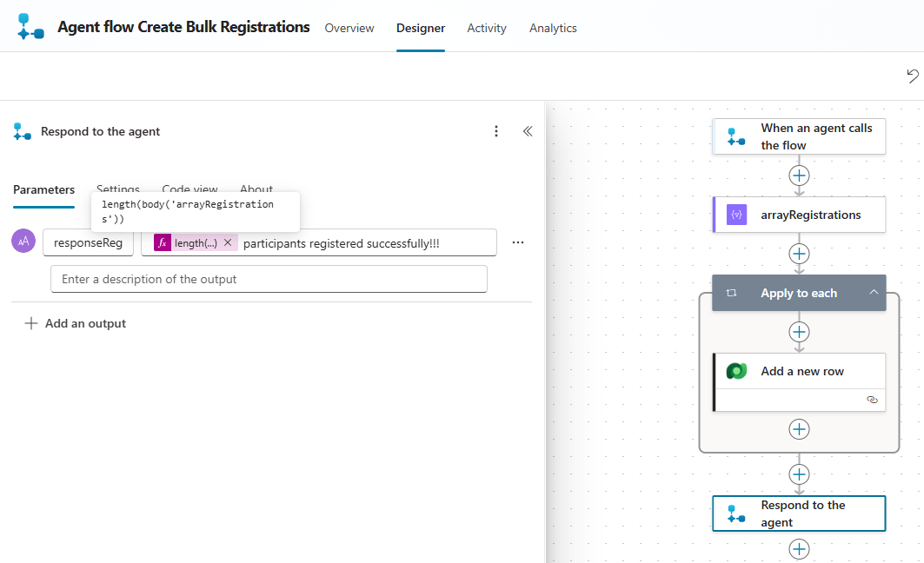The image size is (924, 563).
Task: Click the fx expression icon
Action: pos(163,243)
